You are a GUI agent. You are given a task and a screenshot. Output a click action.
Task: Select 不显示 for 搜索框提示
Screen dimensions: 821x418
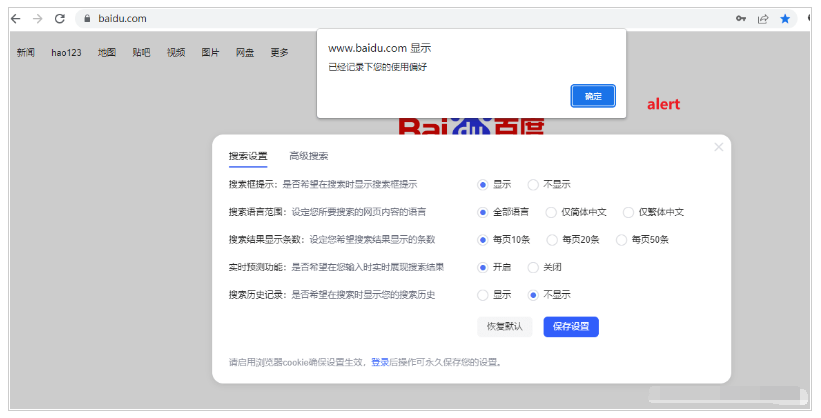(x=533, y=184)
